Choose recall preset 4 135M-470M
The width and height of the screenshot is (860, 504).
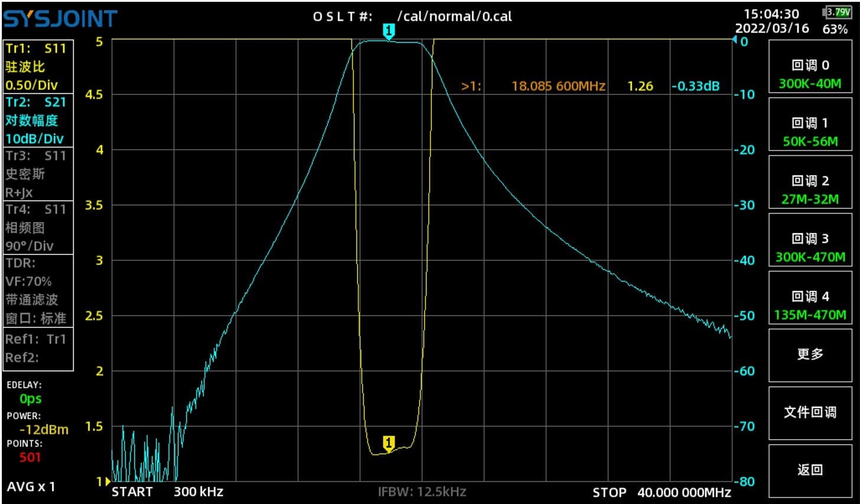[x=809, y=305]
